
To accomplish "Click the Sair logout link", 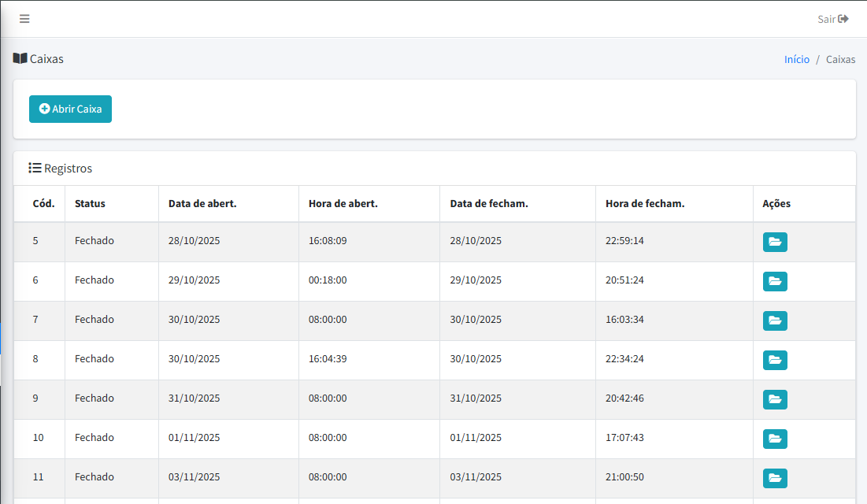I will [x=832, y=20].
